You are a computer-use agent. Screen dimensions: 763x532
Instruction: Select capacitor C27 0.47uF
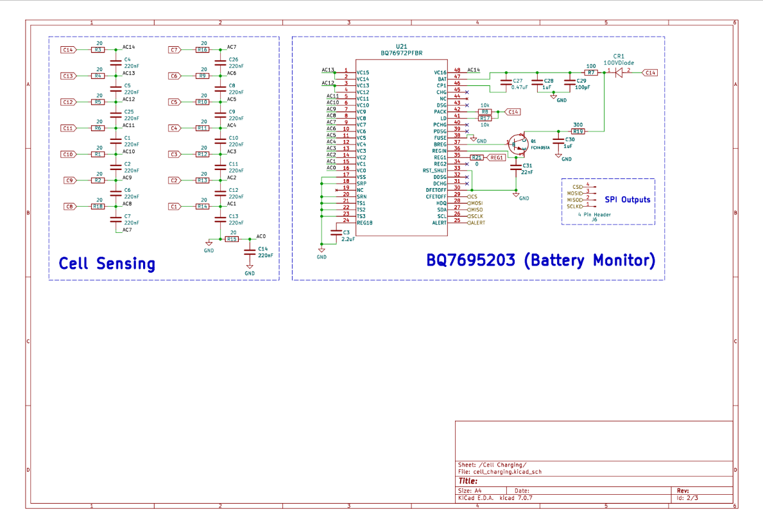tap(506, 83)
